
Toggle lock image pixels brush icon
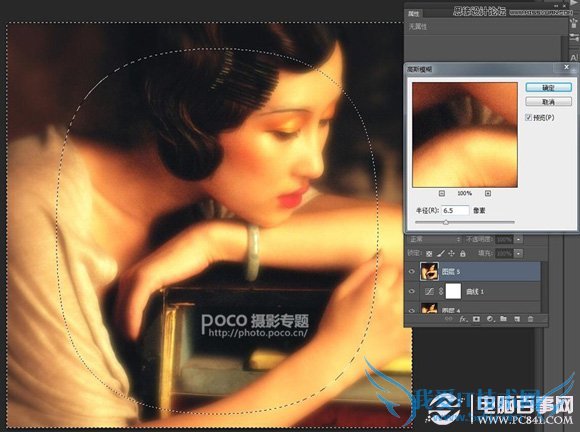[441, 253]
